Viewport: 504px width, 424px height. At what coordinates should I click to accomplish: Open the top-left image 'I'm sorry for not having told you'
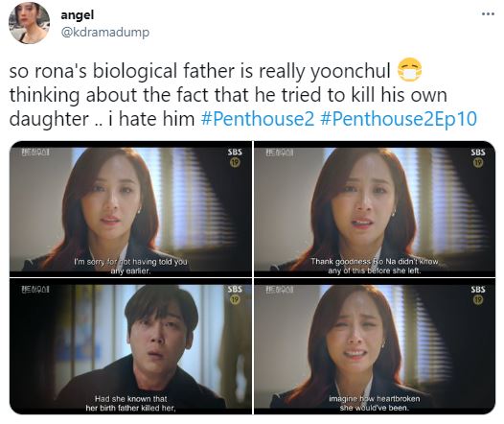tap(130, 209)
